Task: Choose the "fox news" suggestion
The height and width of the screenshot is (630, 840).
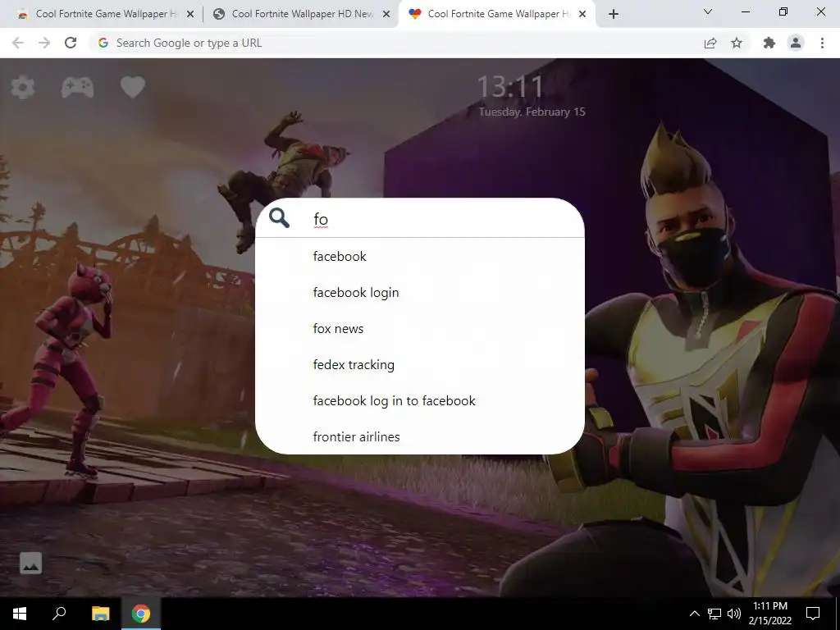Action: click(419, 328)
